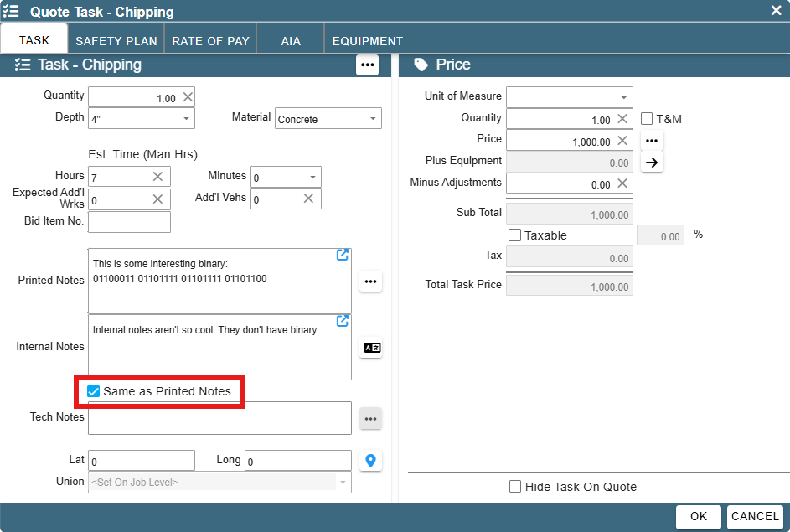Enable the T&M checkbox

(647, 119)
